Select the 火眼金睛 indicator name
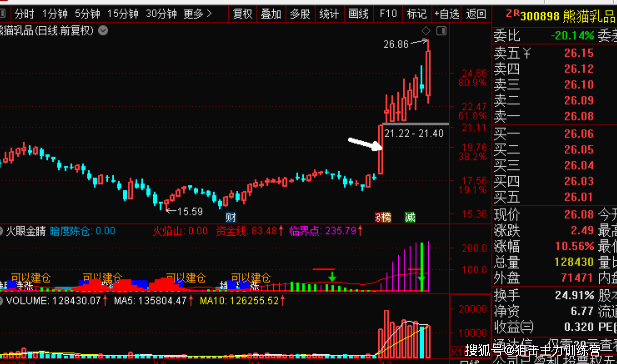This screenshot has width=617, height=364. [x=26, y=231]
